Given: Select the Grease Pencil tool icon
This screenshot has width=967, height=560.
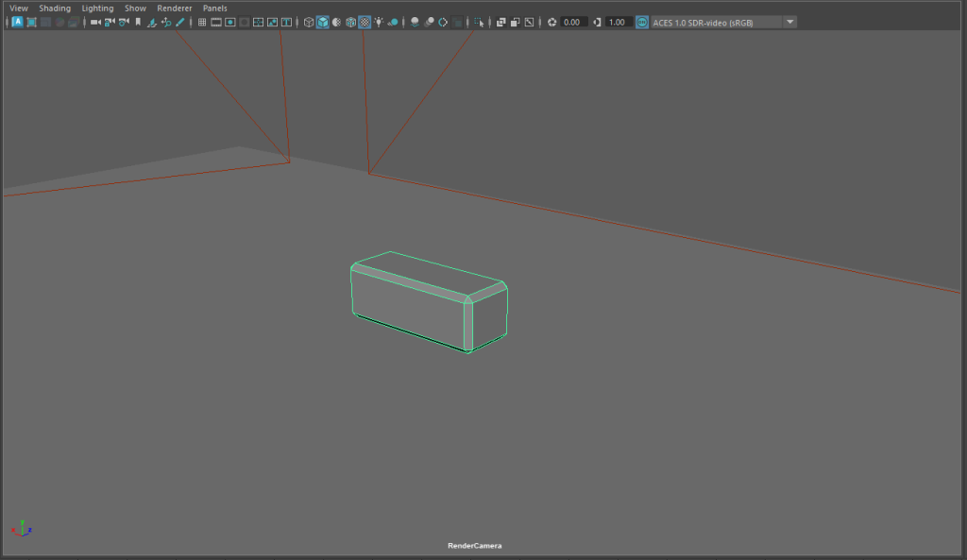Looking at the screenshot, I should click(179, 22).
